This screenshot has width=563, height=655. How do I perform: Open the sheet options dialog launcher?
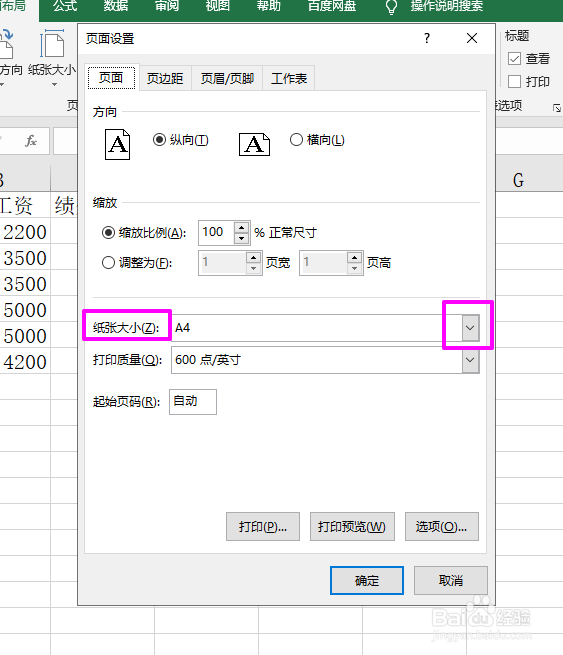(557, 108)
